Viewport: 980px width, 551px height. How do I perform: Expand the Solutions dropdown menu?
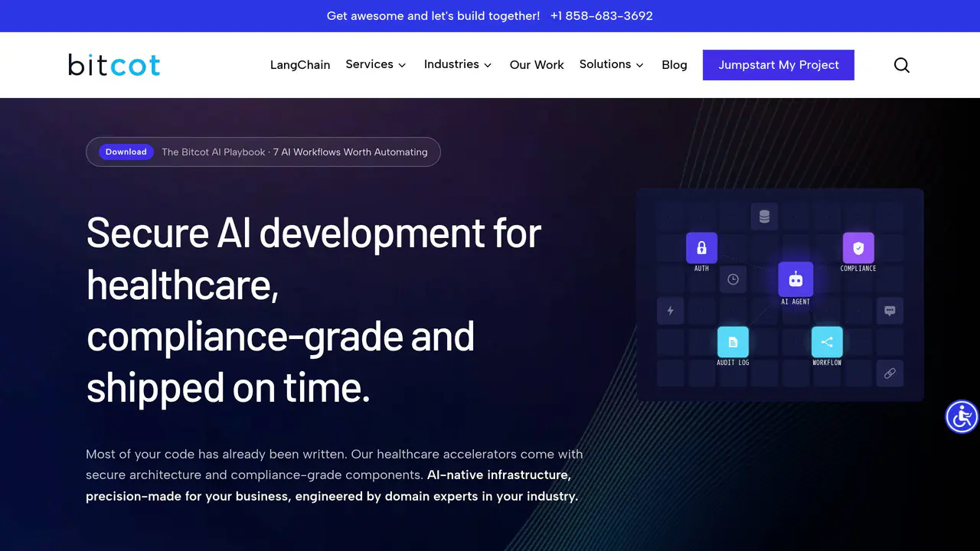pyautogui.click(x=612, y=64)
